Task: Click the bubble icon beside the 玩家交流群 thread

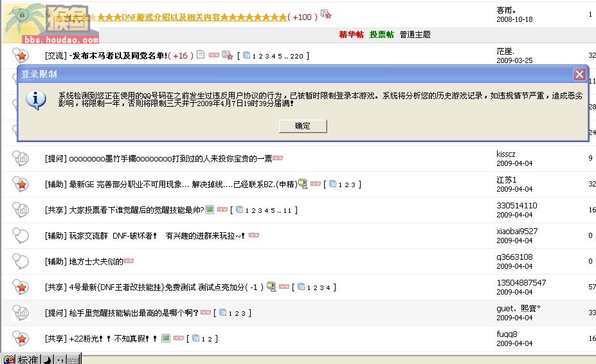Action: (x=21, y=236)
